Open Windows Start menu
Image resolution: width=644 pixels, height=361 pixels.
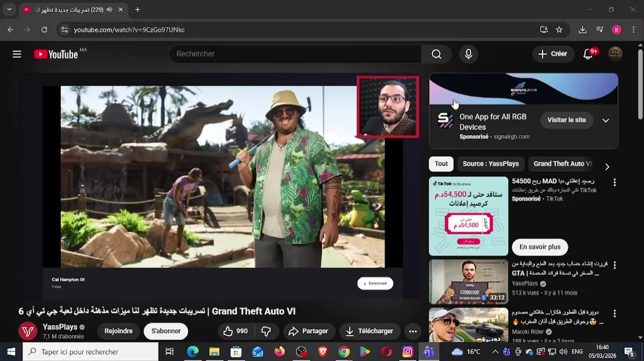click(x=11, y=352)
